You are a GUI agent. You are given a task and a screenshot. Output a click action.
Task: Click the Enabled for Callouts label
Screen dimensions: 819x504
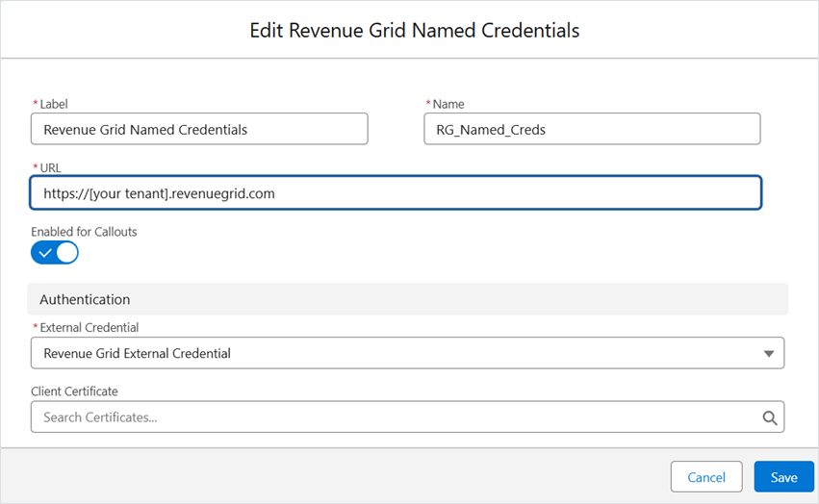click(x=84, y=232)
